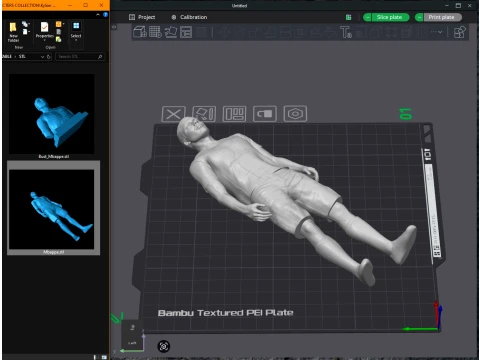480x360 pixels.
Task: Click the History icon in Explorer Open group
Action: point(59,39)
